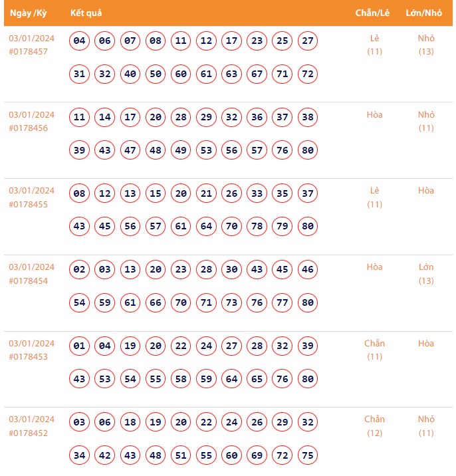456x476 pixels.
Task: Go to draw #0178453
Action: tap(28, 356)
